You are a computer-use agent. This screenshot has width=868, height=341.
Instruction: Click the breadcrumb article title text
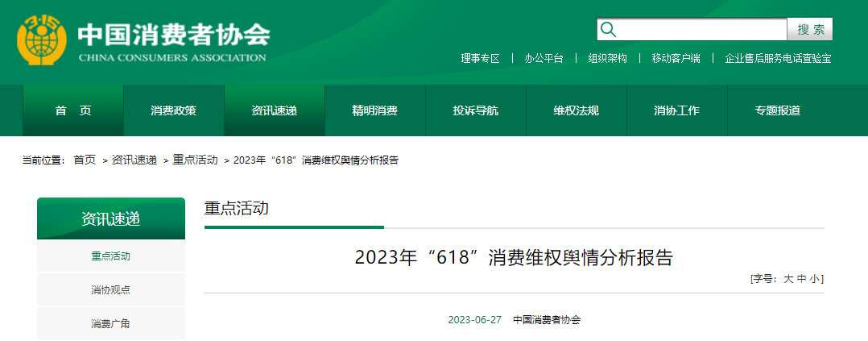point(316,160)
